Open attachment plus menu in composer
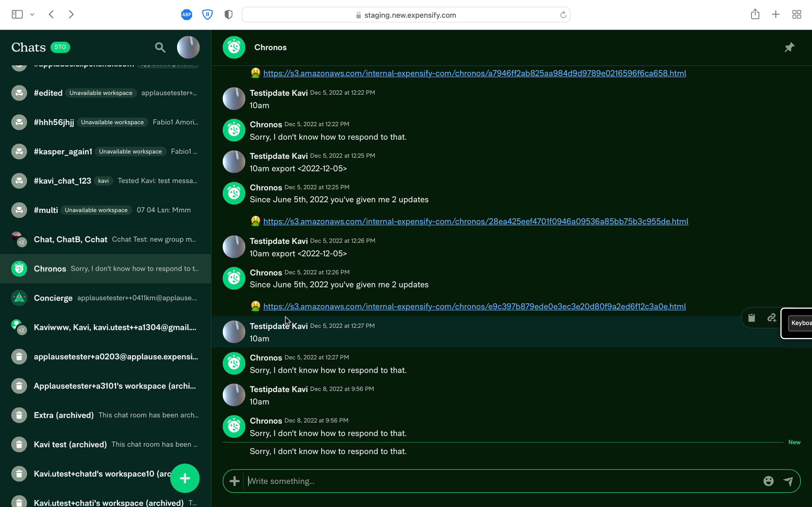This screenshot has height=507, width=812. tap(235, 481)
